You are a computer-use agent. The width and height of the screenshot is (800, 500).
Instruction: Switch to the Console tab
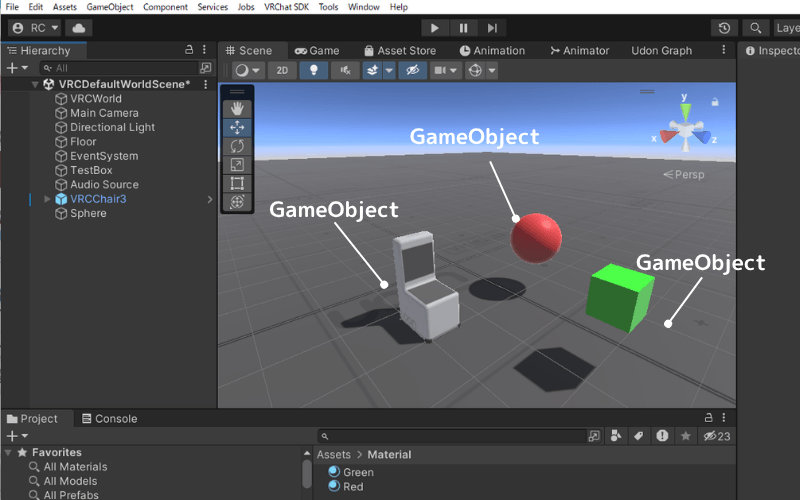point(110,419)
